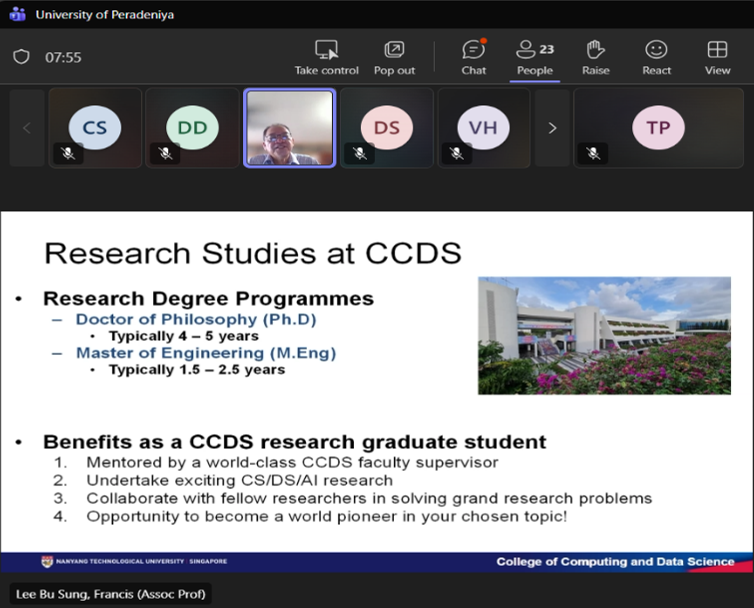Open the Chat panel
754x608 pixels.
[x=474, y=50]
